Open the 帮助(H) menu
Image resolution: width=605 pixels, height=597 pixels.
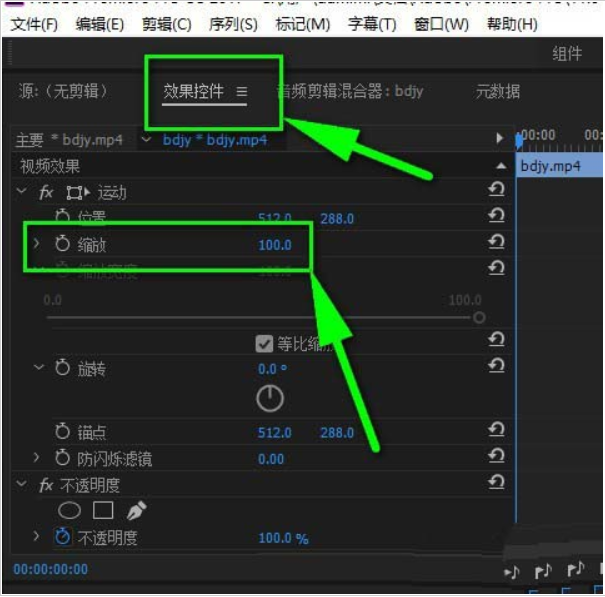click(x=512, y=25)
